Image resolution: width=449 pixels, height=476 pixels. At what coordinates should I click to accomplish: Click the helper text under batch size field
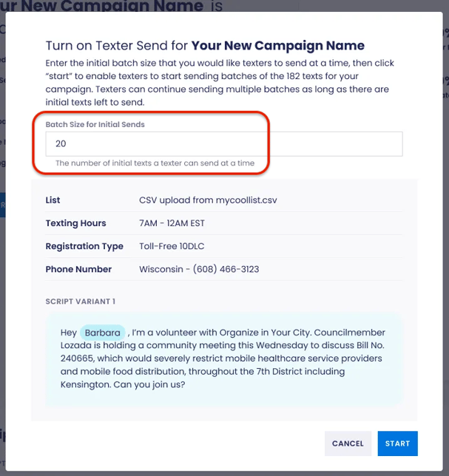click(155, 163)
